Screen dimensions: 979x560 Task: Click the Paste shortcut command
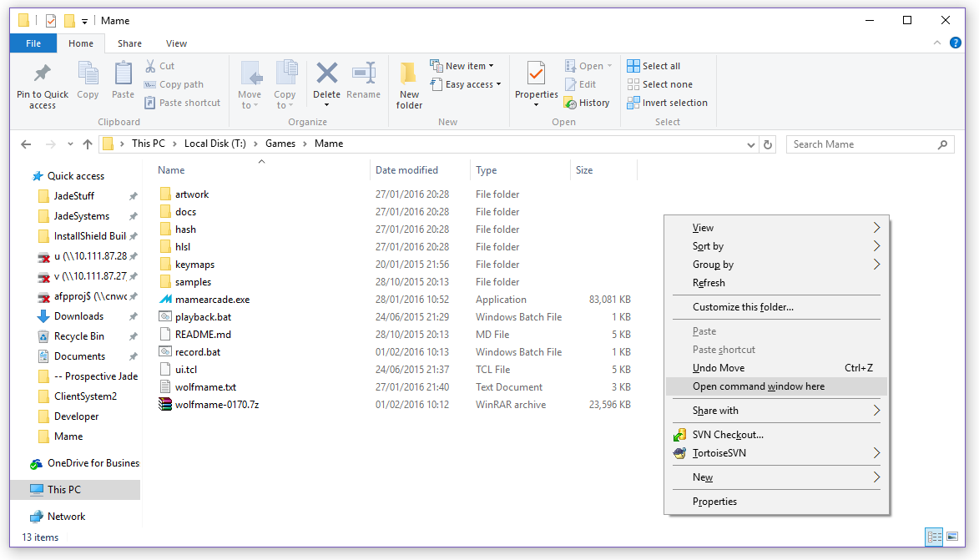pyautogui.click(x=182, y=103)
